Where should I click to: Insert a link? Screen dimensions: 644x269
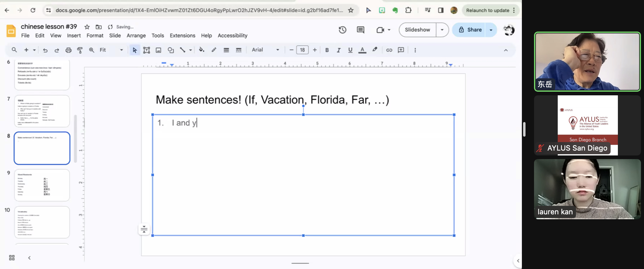coord(389,50)
